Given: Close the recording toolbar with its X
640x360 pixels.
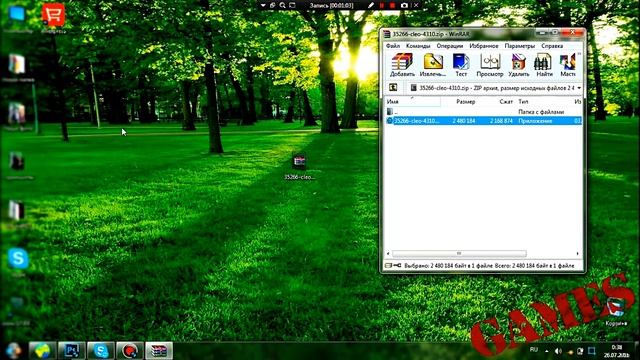Looking at the screenshot, I should (x=416, y=5).
